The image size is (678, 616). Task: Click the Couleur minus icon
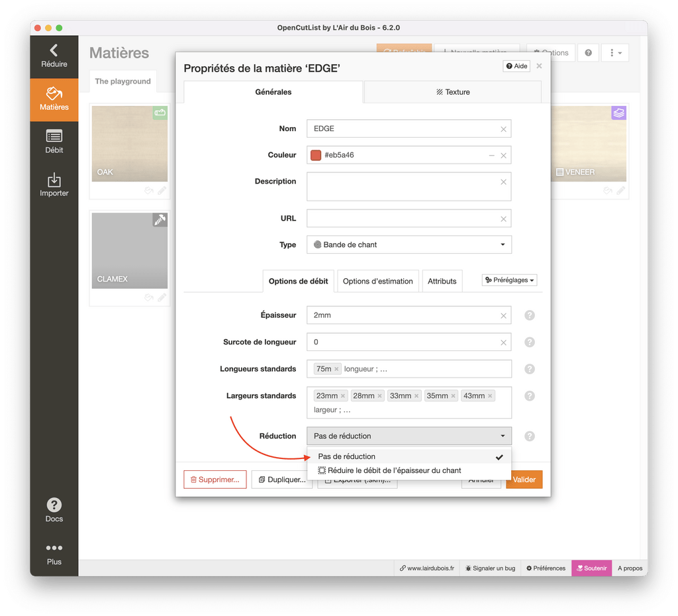[492, 155]
